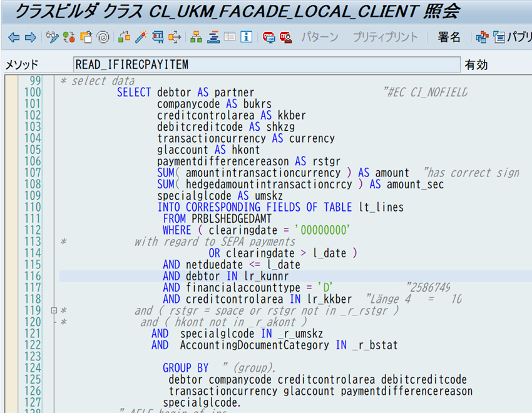Click 'PRBLSHEDGEDAMT' table name on line 111
The image size is (532, 413).
pyautogui.click(x=232, y=219)
